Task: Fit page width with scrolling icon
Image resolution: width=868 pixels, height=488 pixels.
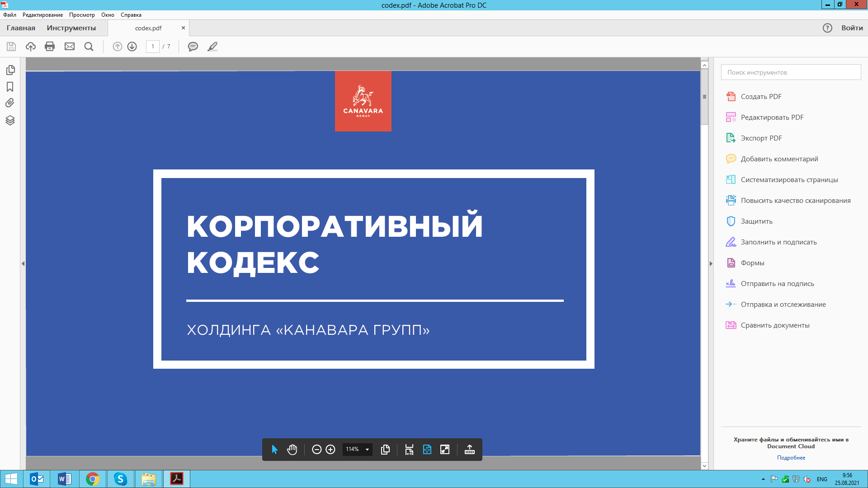Action: click(409, 450)
